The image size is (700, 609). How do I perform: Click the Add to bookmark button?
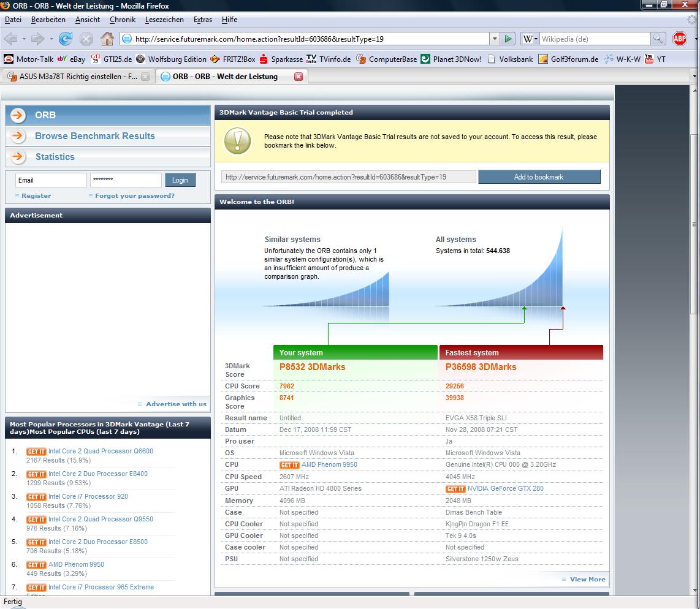(539, 176)
